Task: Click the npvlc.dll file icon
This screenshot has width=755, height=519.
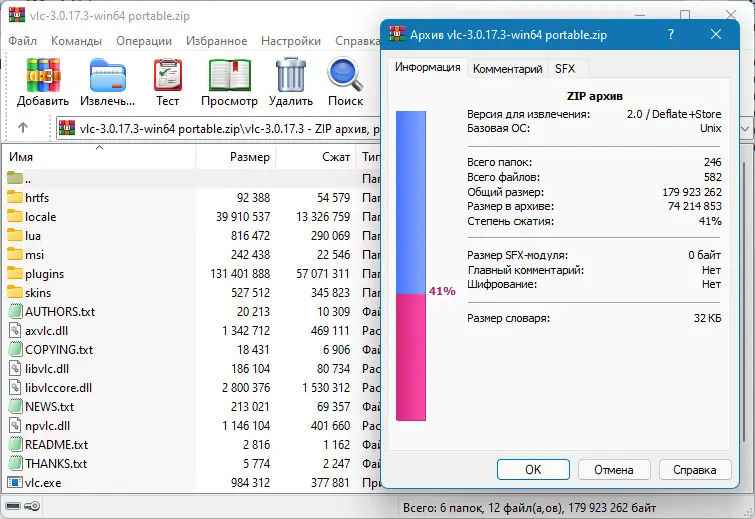Action: coord(15,425)
